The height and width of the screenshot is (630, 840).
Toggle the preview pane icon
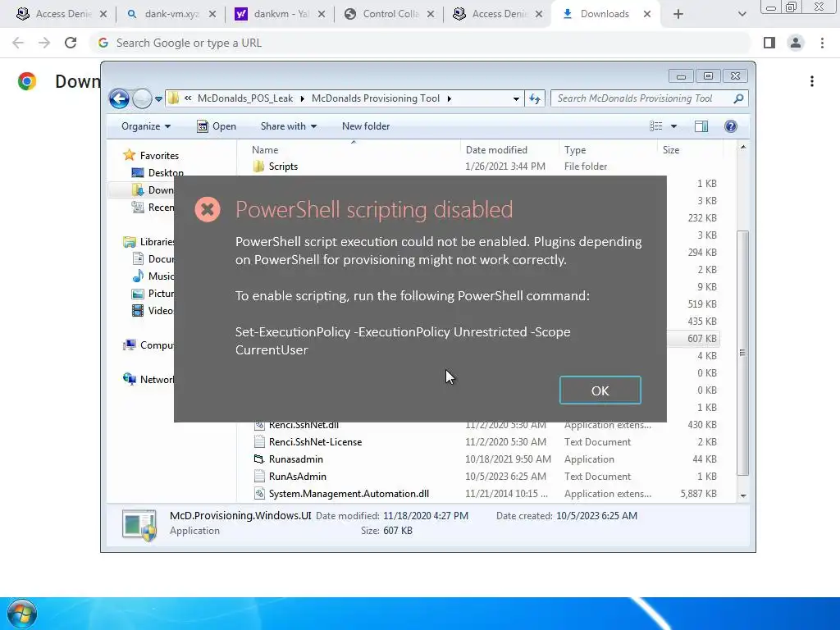point(701,126)
